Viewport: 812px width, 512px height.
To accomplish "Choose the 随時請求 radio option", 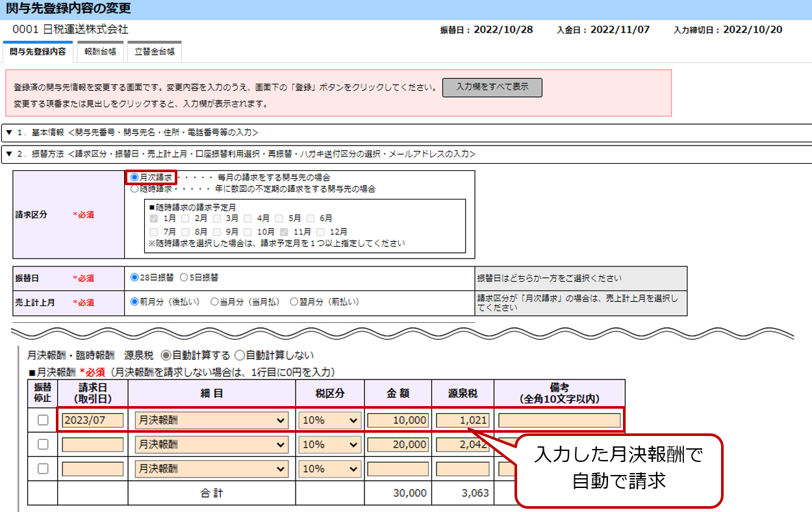I will coord(135,189).
